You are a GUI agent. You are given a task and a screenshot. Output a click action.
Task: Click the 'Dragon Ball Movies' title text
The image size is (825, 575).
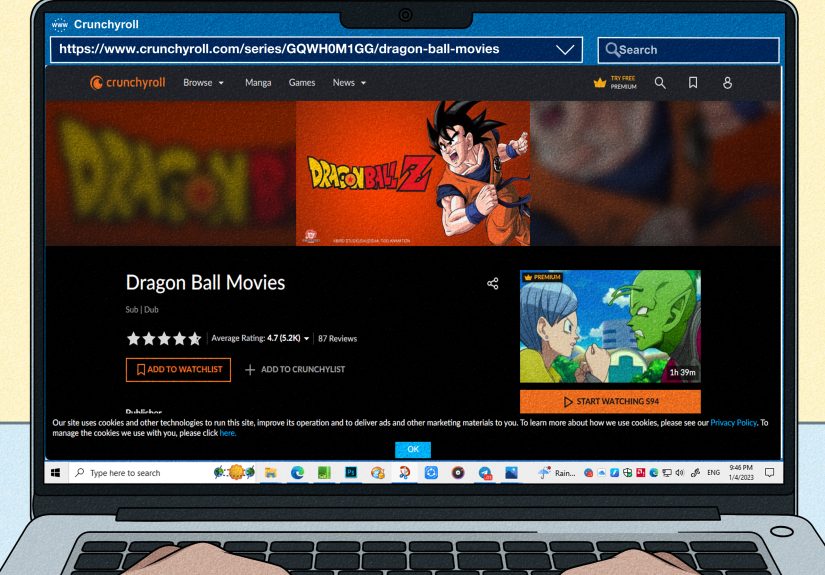(205, 283)
